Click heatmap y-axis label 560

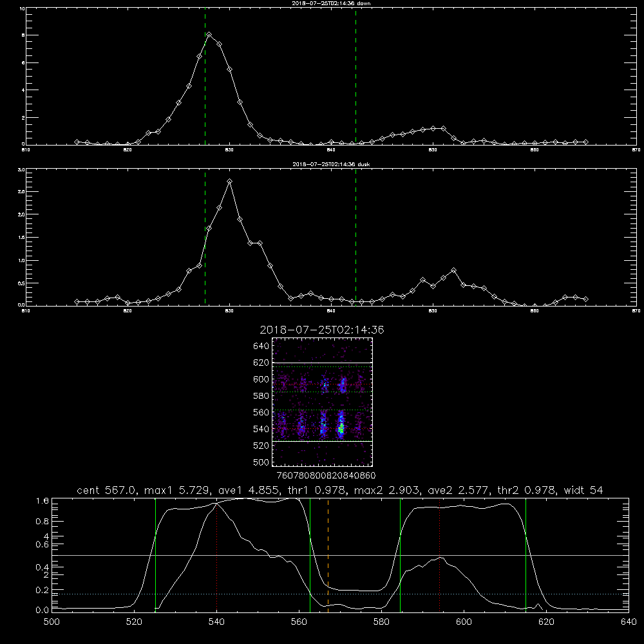click(261, 412)
